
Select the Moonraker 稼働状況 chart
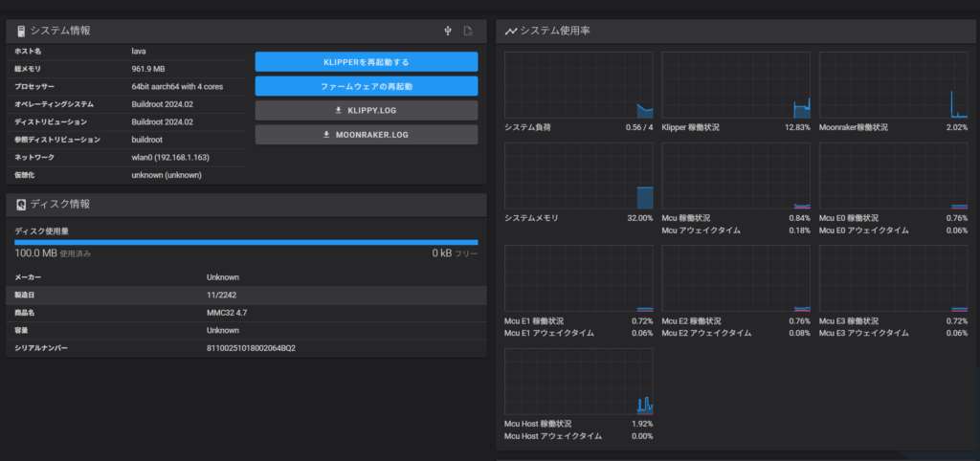pyautogui.click(x=893, y=85)
